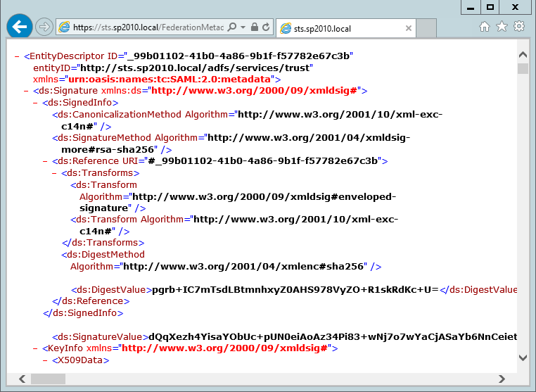Go to the Home page icon

point(485,27)
